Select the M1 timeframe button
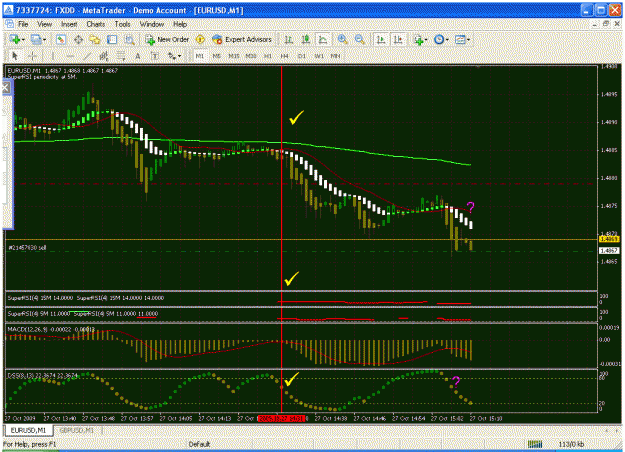The height and width of the screenshot is (452, 625). (199, 56)
